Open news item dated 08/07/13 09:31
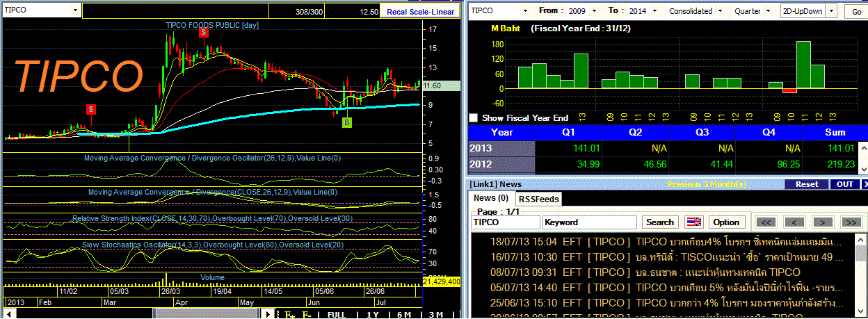Viewport: 868px width, 319px height. (645, 272)
